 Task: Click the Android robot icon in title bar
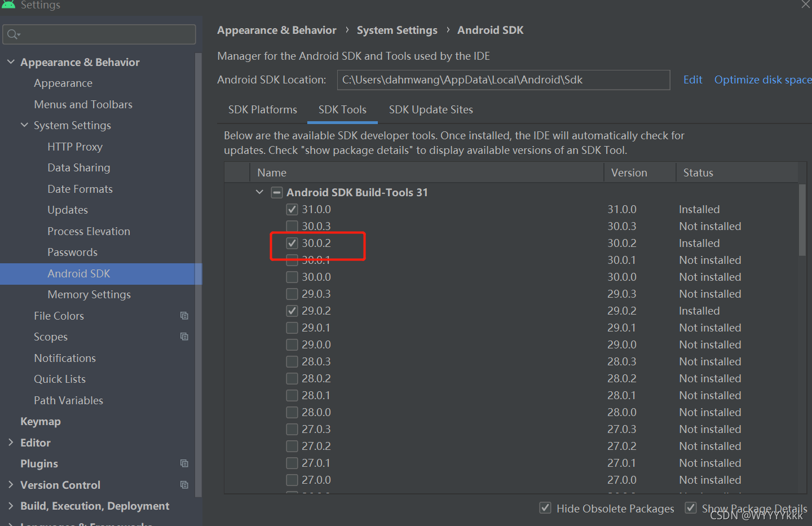(x=8, y=5)
